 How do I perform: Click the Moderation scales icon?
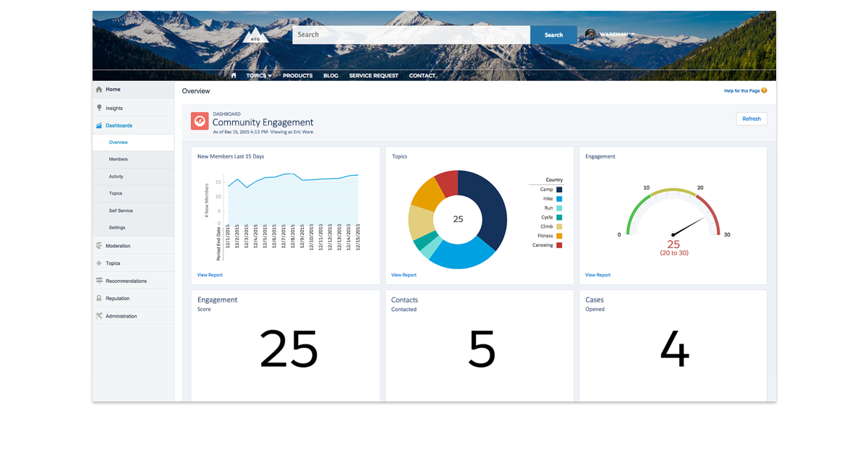pos(99,246)
